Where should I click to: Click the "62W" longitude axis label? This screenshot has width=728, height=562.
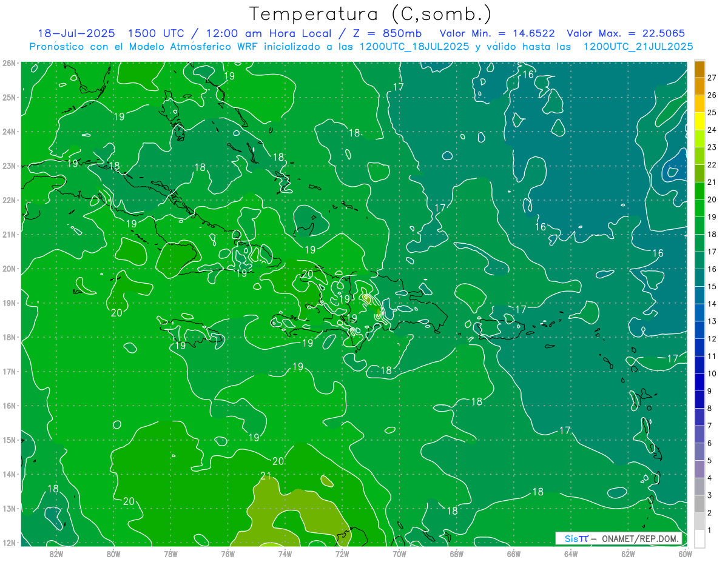click(628, 554)
